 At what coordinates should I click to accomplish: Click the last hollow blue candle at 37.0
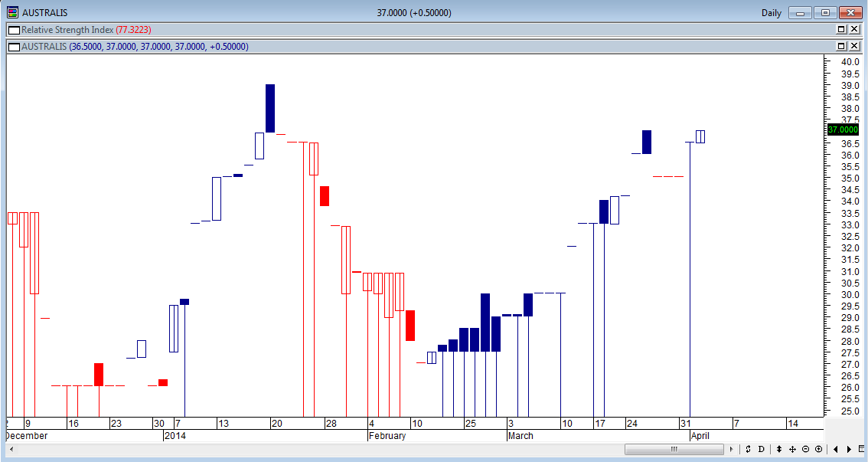coord(700,137)
